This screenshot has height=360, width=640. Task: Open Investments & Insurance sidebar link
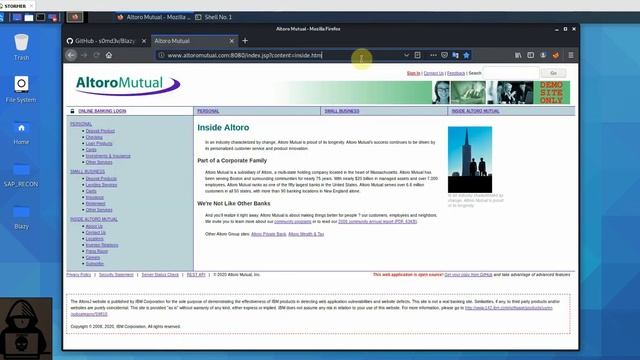coord(108,156)
